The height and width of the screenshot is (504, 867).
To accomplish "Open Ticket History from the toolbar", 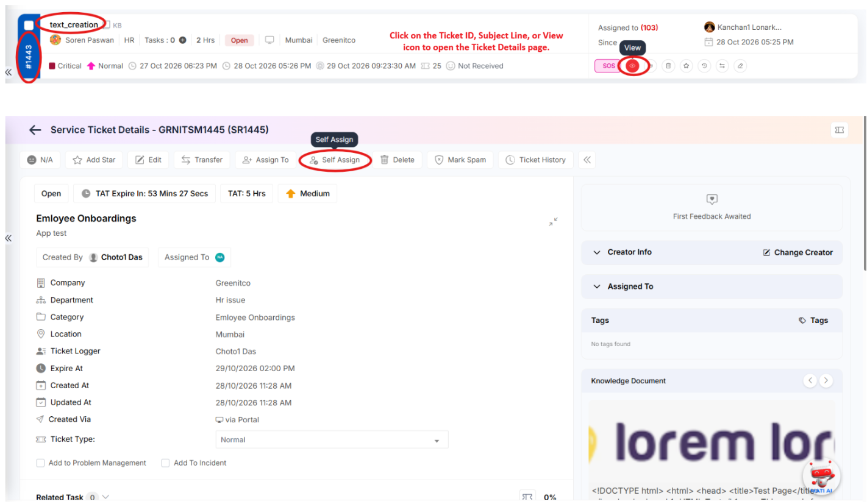I will pyautogui.click(x=535, y=160).
